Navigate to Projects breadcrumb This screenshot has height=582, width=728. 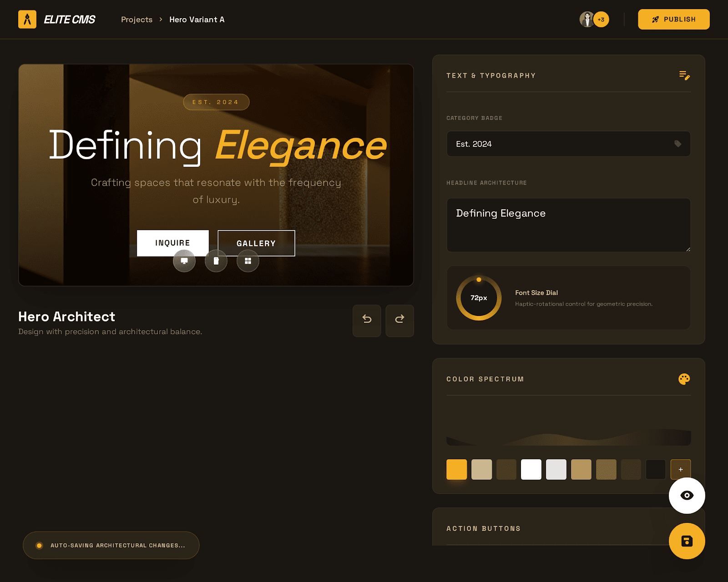[136, 20]
